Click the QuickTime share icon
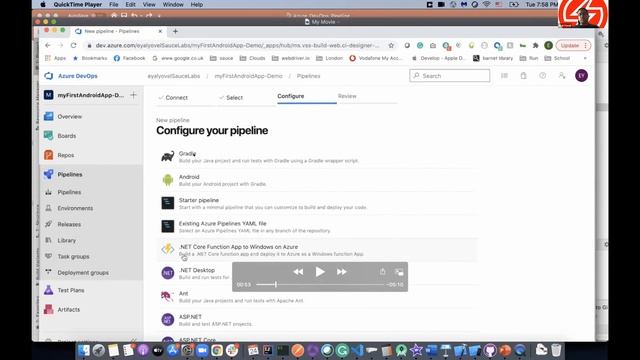 382,272
